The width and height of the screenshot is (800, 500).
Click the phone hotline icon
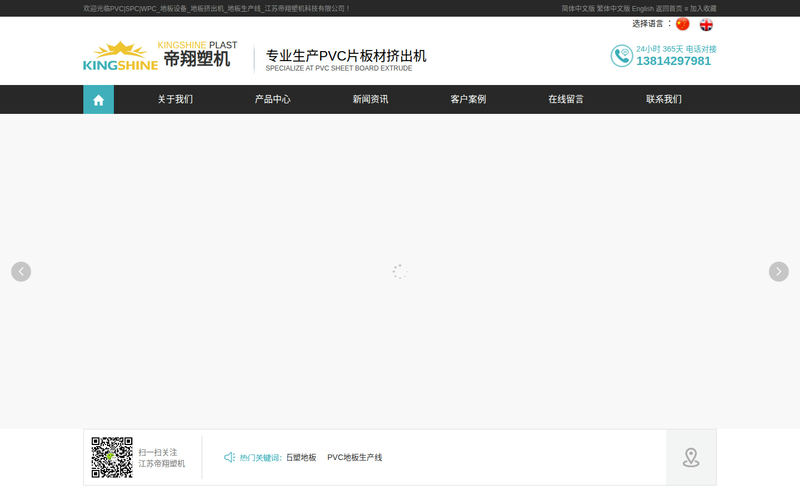coord(621,56)
